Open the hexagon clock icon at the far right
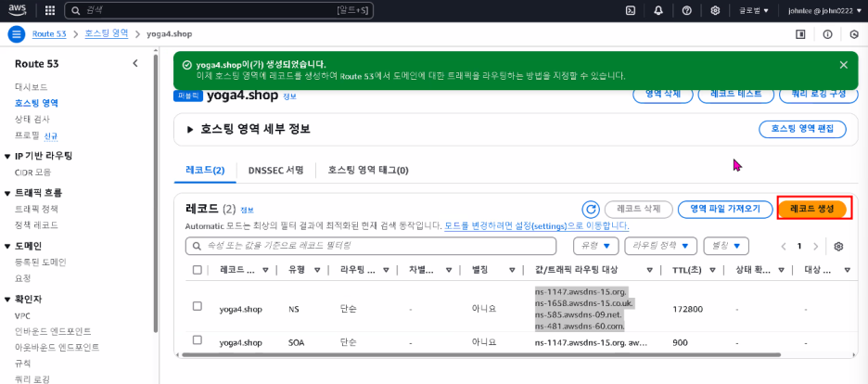The width and height of the screenshot is (868, 384). 854,34
